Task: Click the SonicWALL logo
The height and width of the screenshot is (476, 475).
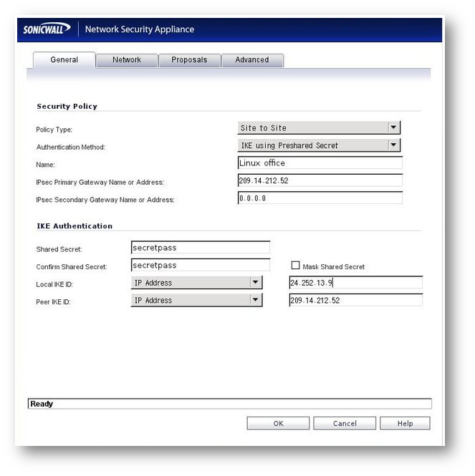Action: (x=47, y=29)
